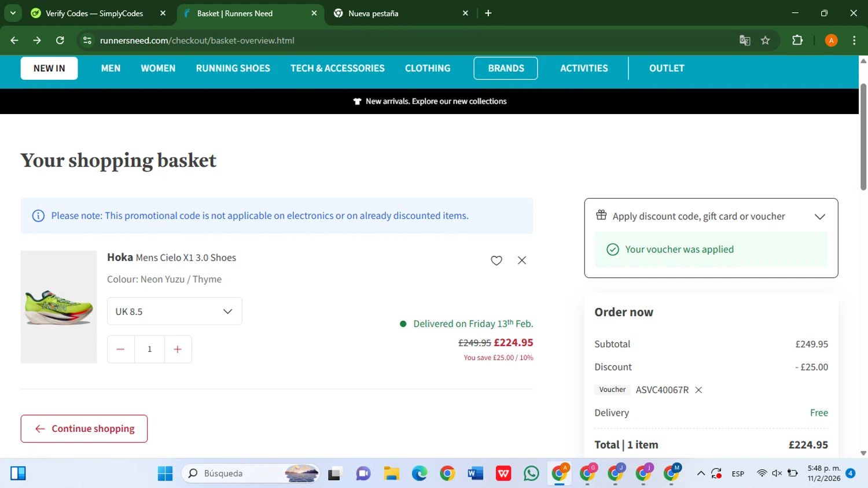The height and width of the screenshot is (488, 868).
Task: Close the Basket Runners Need tab
Action: [314, 13]
